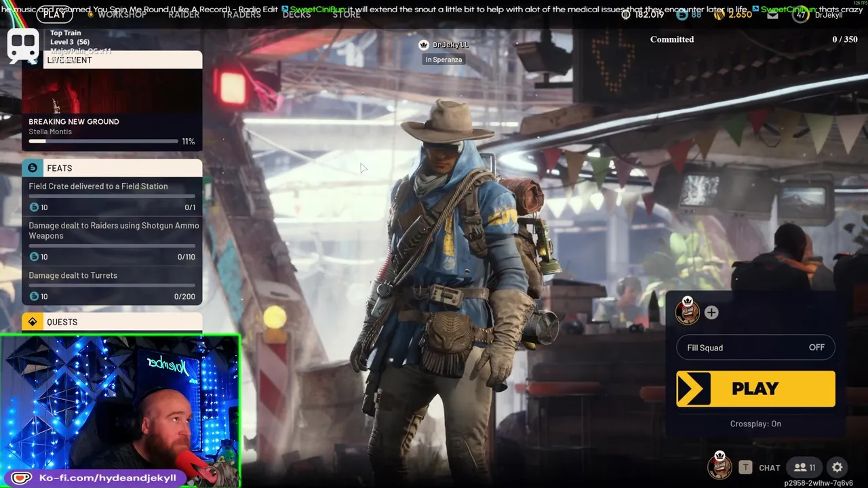The height and width of the screenshot is (488, 868).
Task: Select the Damage dealt to Turrets feat
Action: click(112, 285)
